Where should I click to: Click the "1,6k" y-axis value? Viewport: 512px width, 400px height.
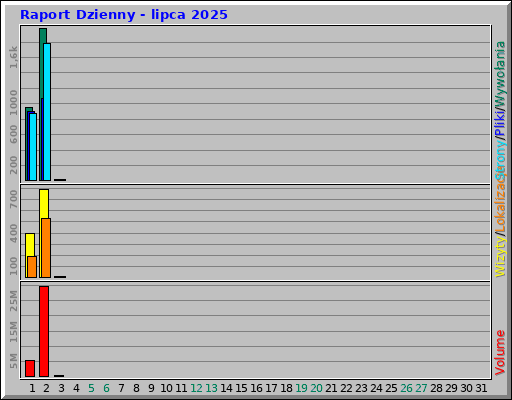click(13, 58)
